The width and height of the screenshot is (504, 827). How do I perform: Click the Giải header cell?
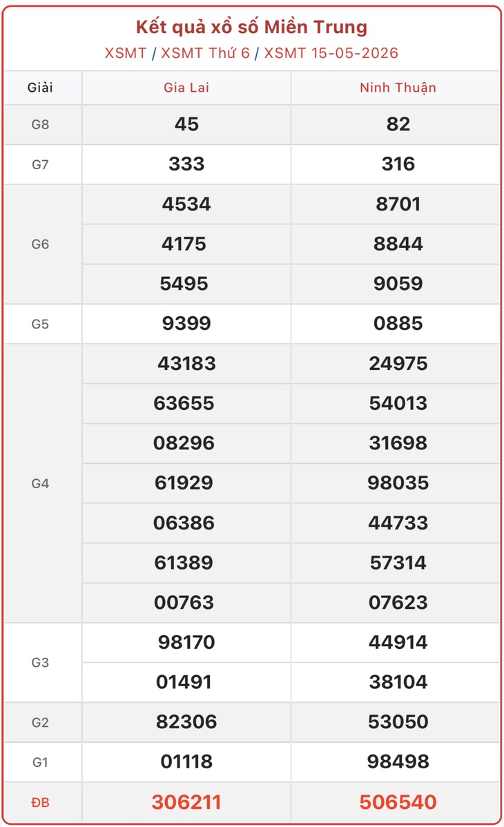(x=40, y=88)
